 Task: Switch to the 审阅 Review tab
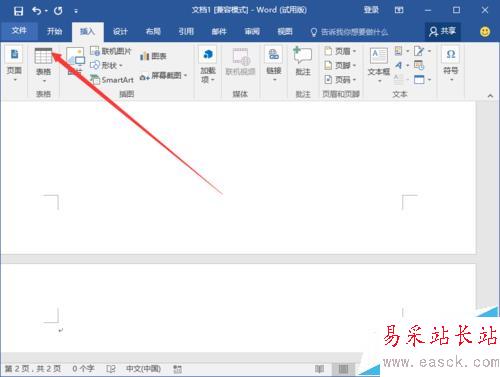(252, 32)
